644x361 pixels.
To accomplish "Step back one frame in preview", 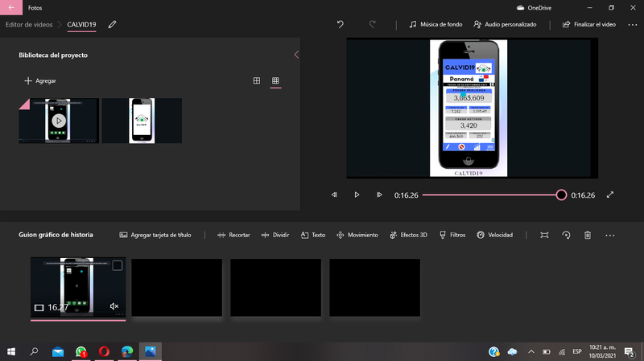I will (x=334, y=195).
